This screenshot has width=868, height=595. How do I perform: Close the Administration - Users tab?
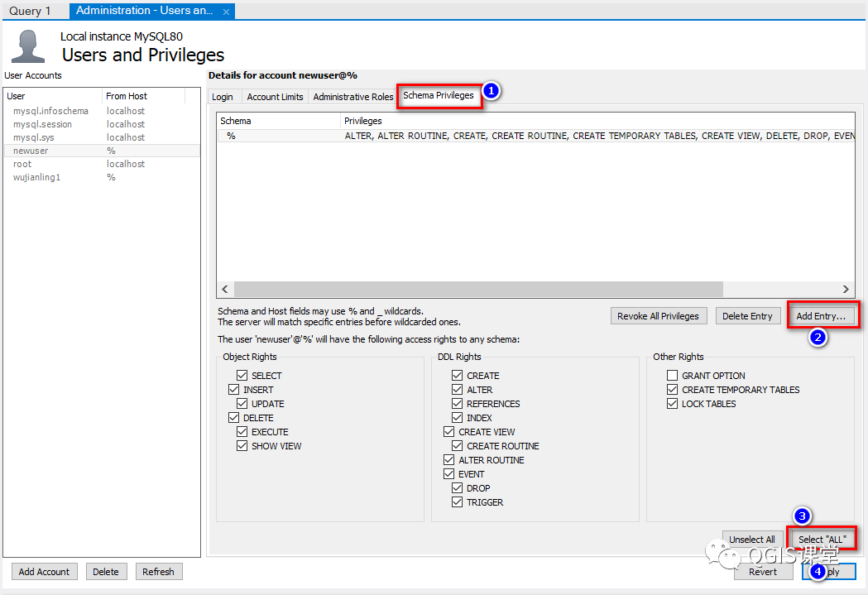[x=226, y=12]
